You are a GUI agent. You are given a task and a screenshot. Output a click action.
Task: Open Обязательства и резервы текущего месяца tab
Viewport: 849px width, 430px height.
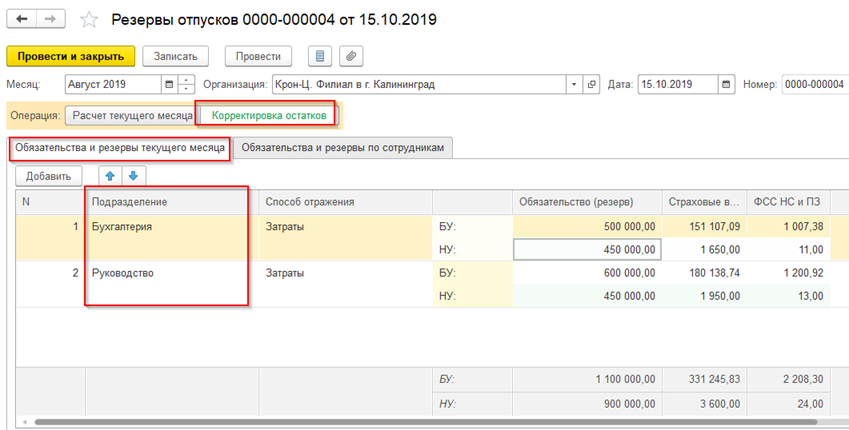click(x=119, y=148)
